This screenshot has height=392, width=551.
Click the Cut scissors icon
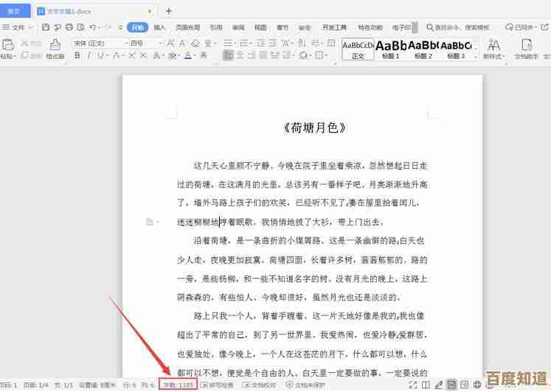[x=24, y=43]
